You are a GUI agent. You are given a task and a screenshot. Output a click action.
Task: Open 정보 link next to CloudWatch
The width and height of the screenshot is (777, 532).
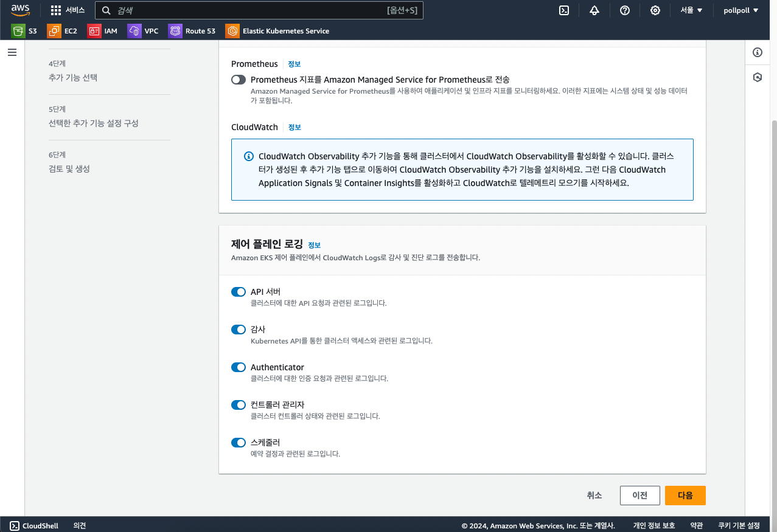(294, 127)
